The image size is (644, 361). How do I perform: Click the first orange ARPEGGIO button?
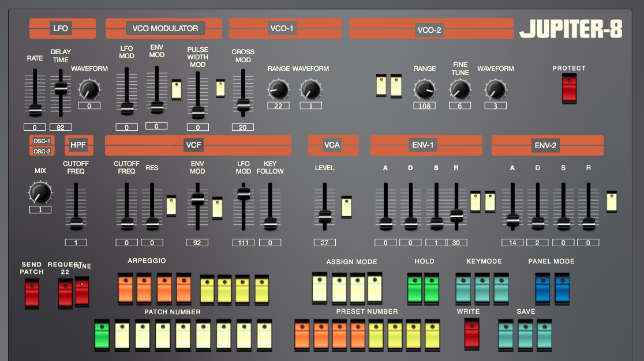(126, 289)
